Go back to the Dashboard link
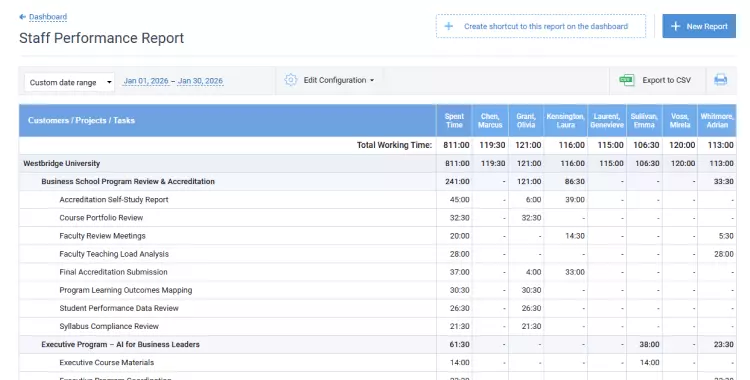This screenshot has height=380, width=750. (x=48, y=17)
